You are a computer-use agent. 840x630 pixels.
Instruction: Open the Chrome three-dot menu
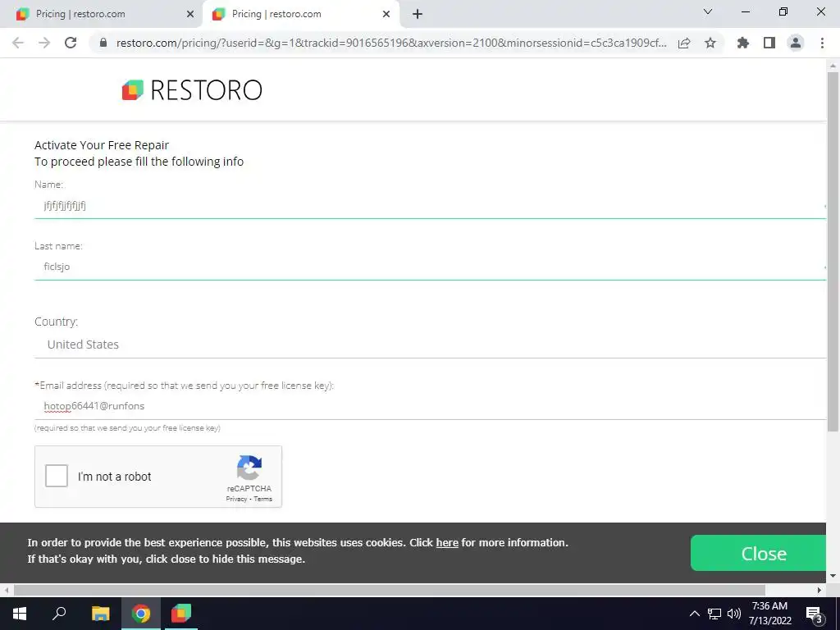(x=822, y=43)
